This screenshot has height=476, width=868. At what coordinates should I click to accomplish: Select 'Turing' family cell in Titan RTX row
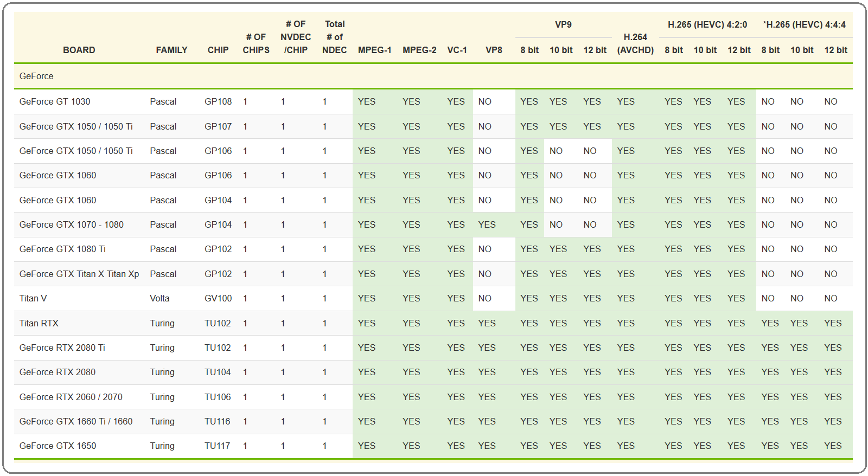pos(162,323)
